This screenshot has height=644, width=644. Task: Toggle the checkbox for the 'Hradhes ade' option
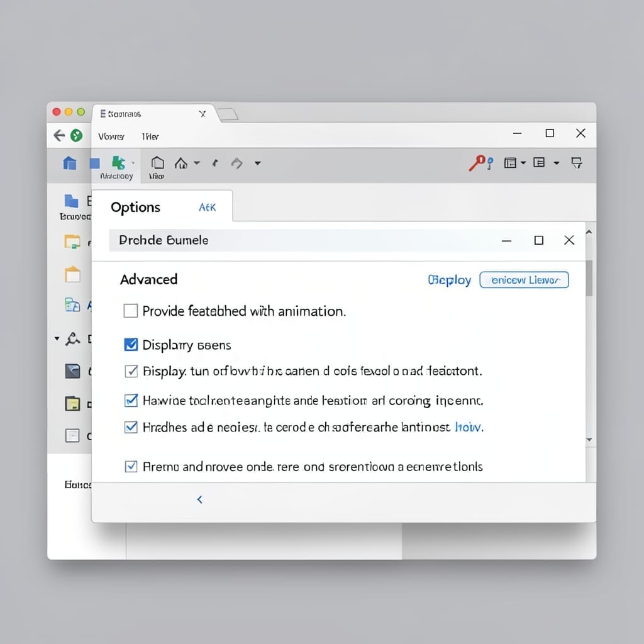coord(131,427)
